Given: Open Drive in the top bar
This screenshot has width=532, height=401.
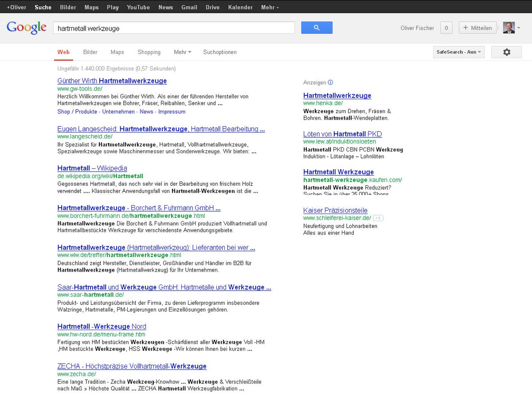Looking at the screenshot, I should pyautogui.click(x=213, y=7).
